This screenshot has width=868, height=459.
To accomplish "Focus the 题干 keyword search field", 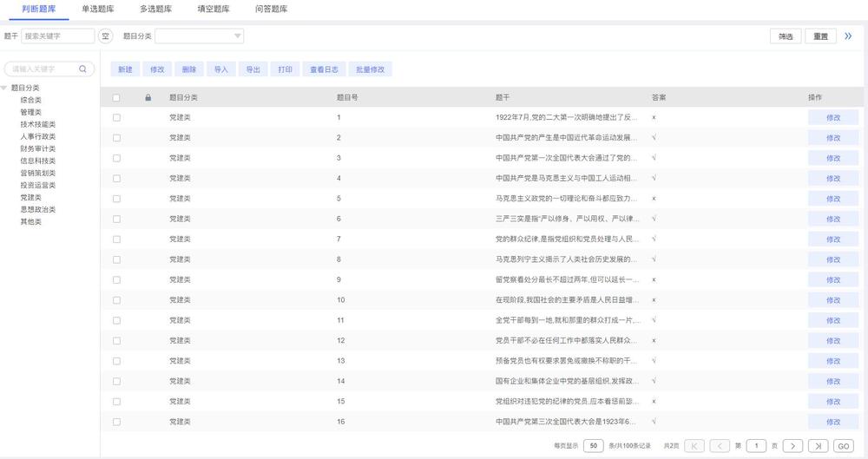I will tap(57, 36).
